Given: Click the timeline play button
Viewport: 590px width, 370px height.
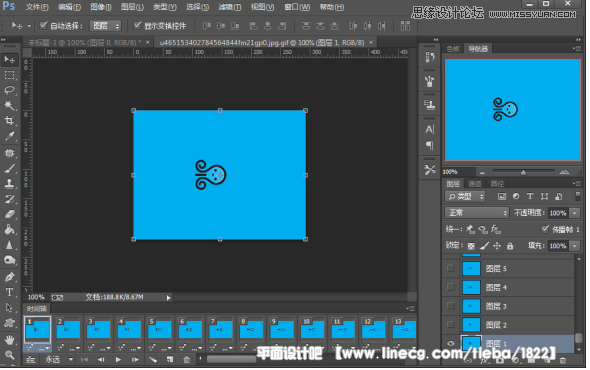Looking at the screenshot, I should pos(118,359).
